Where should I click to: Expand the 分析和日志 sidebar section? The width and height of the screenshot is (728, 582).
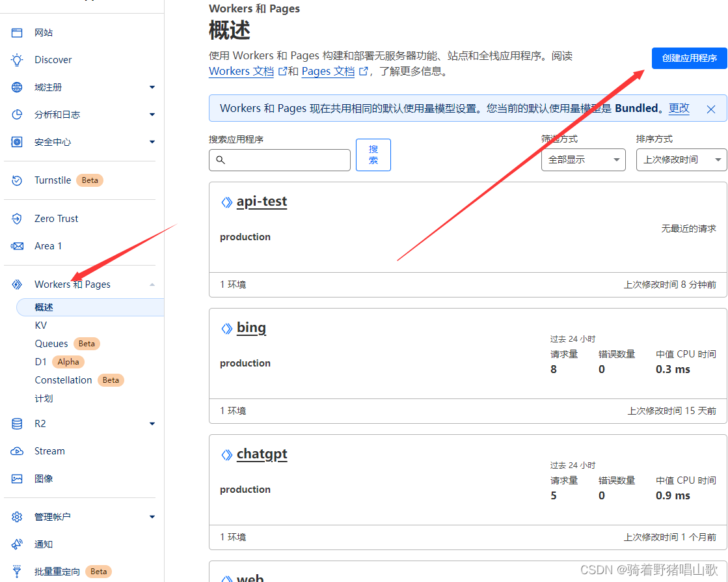click(152, 115)
